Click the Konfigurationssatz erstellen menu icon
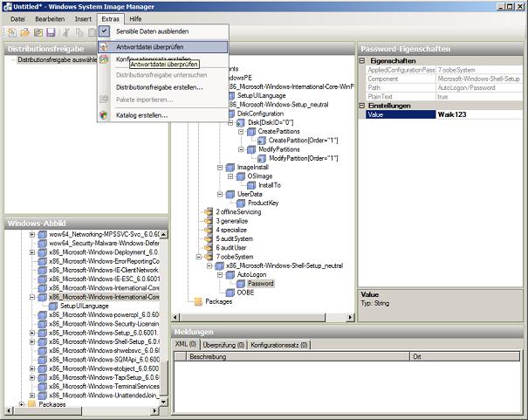 pyautogui.click(x=104, y=59)
